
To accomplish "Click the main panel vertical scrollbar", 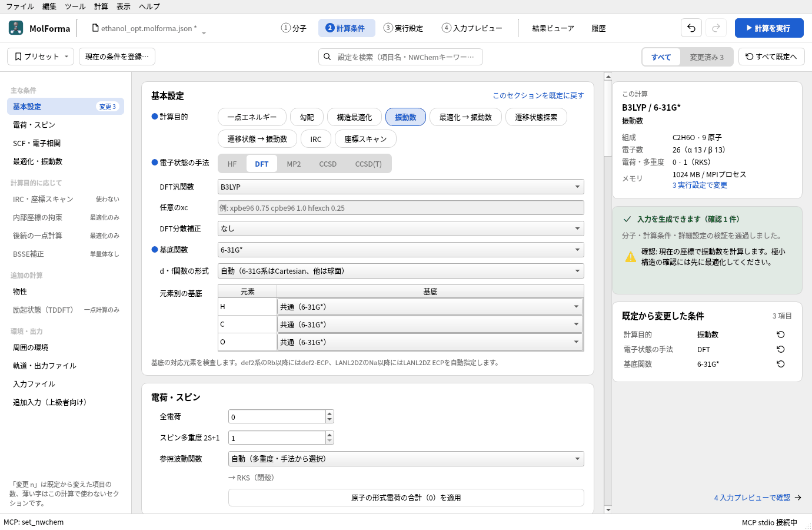I will pos(608,293).
